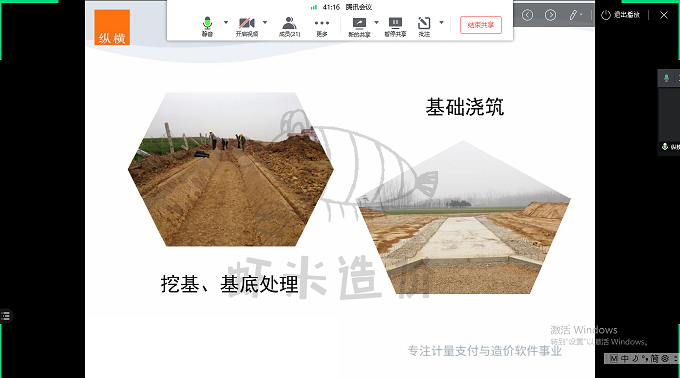The image size is (680, 378).
Task: Pause screen sharing (暂停共享)
Action: coord(395,27)
